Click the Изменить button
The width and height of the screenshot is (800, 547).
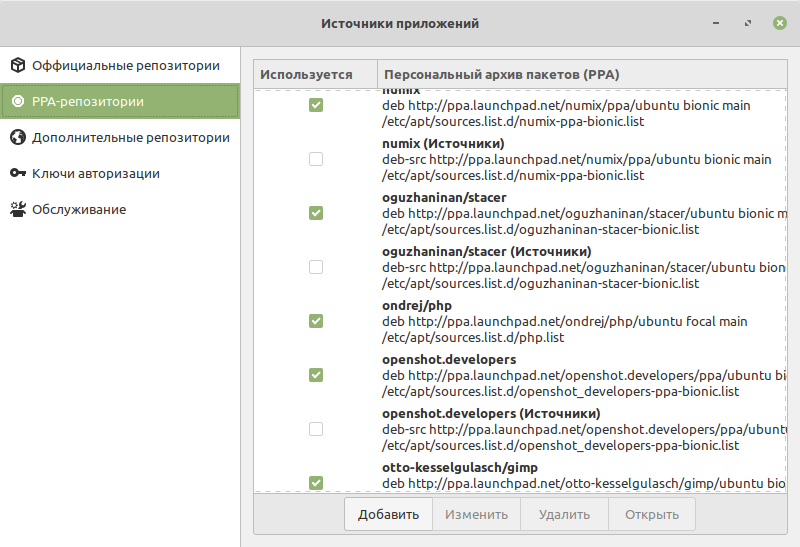476,515
